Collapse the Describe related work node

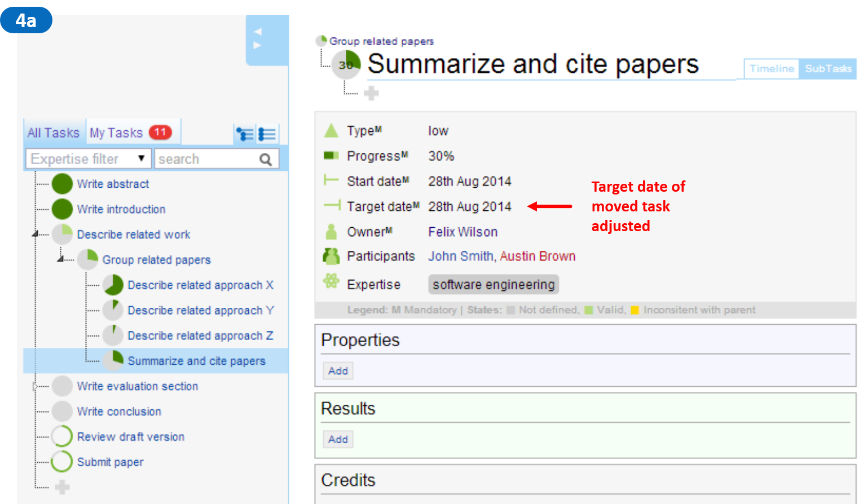click(35, 234)
